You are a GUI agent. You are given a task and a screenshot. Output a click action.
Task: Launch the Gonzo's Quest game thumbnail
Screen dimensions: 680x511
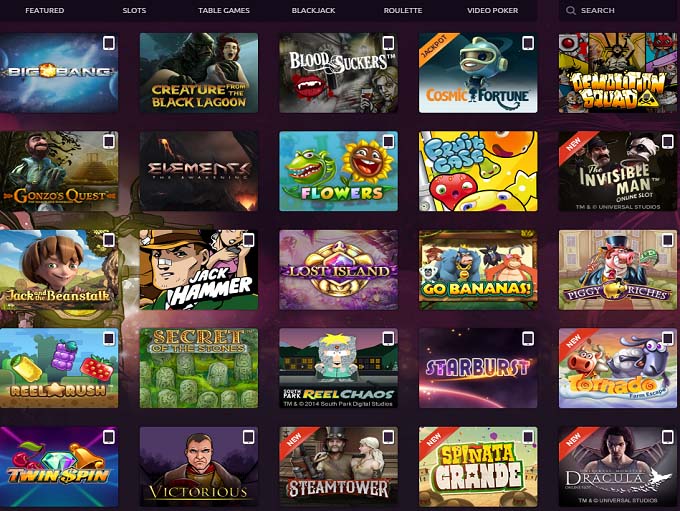(59, 171)
